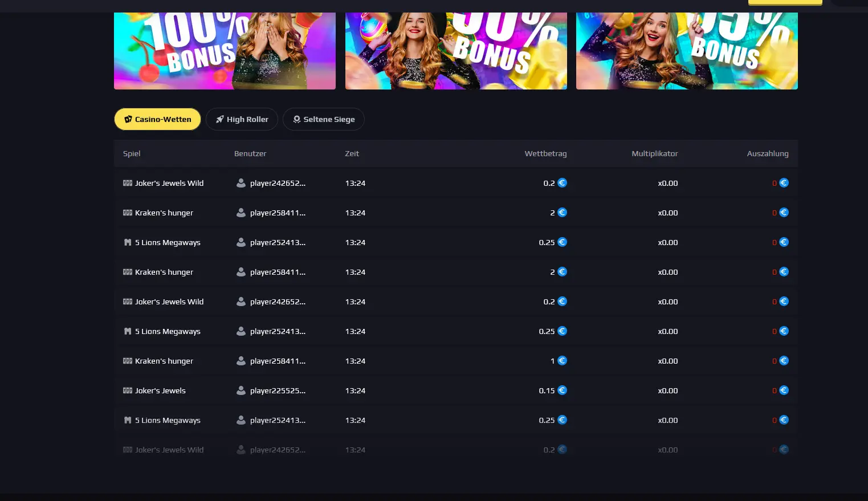
Task: Open Kraken's hunger in the second row
Action: [164, 213]
